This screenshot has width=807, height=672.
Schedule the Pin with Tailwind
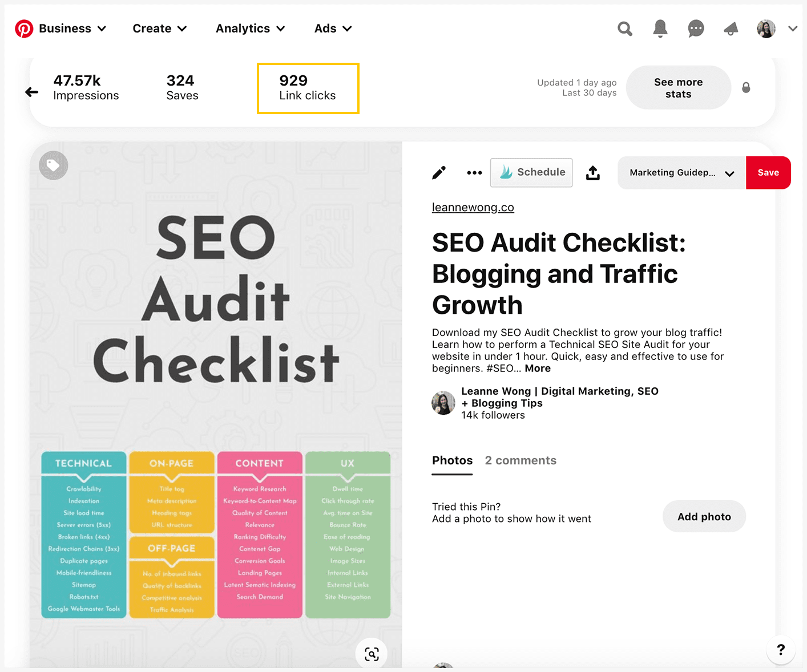(x=531, y=172)
